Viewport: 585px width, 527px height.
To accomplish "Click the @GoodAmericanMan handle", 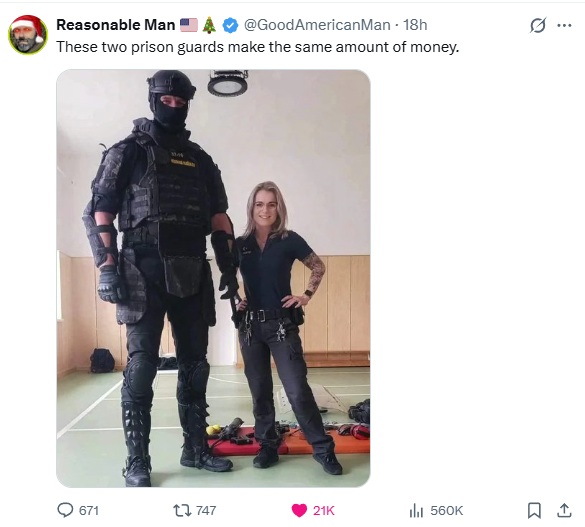I will pos(317,25).
